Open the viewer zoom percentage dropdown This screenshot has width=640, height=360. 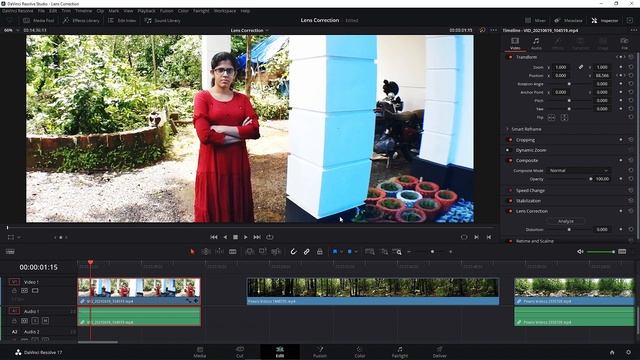(x=11, y=30)
